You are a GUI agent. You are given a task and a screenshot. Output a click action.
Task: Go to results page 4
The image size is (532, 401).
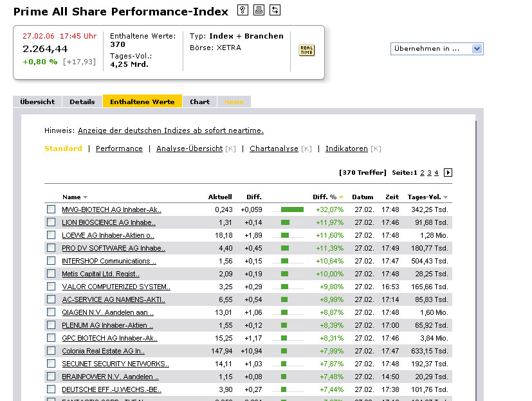point(436,173)
